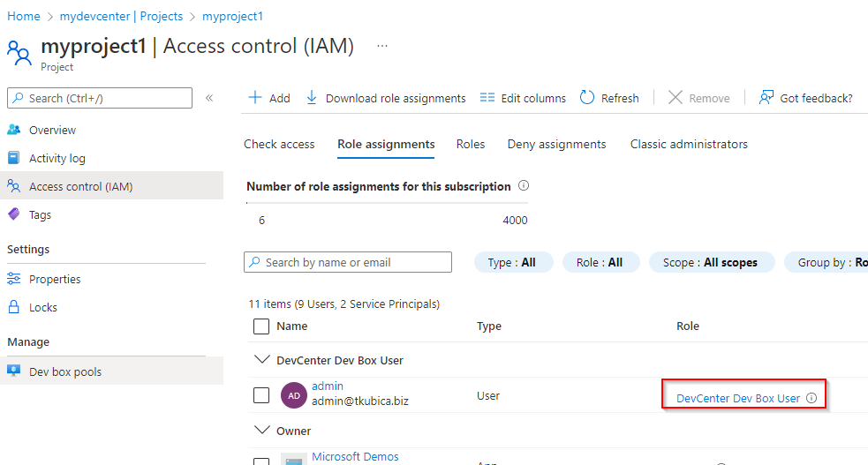The height and width of the screenshot is (465, 868).
Task: Open the Deny assignments tab
Action: (x=557, y=145)
